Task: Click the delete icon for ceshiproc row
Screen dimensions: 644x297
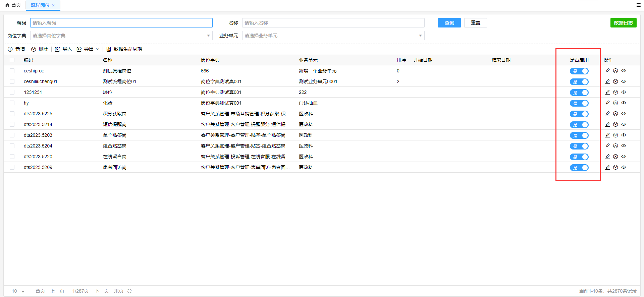Action: 615,71
